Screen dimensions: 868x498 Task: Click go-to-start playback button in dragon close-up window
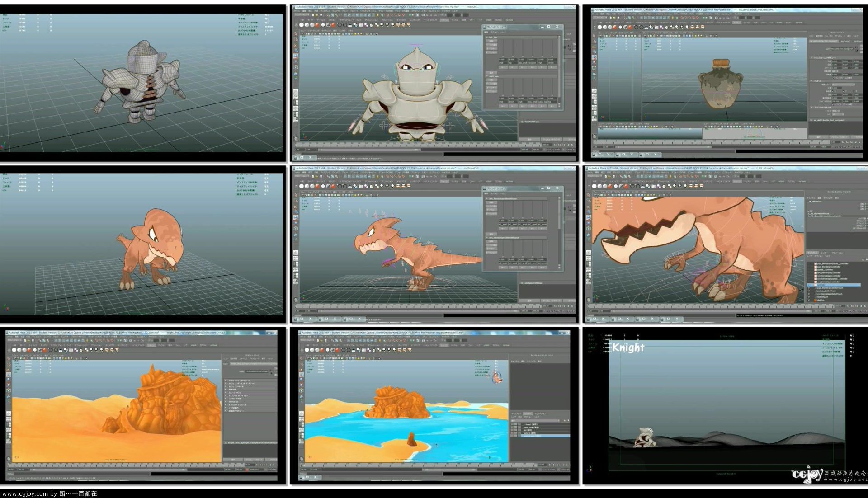[848, 306]
